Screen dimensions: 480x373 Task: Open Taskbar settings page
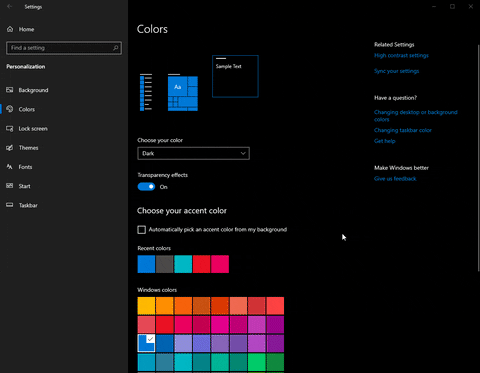(x=64, y=205)
